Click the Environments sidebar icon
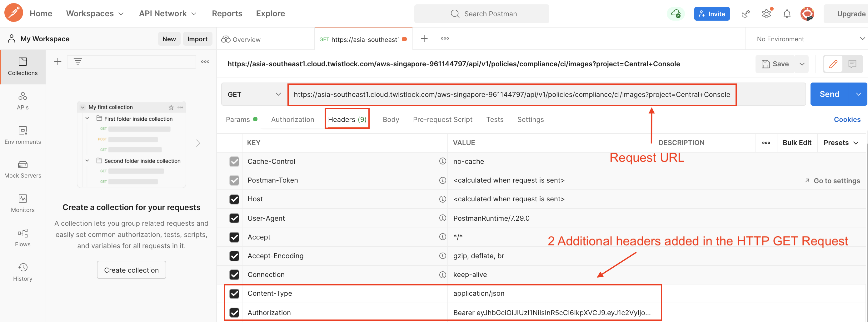Image resolution: width=868 pixels, height=322 pixels. tap(22, 135)
